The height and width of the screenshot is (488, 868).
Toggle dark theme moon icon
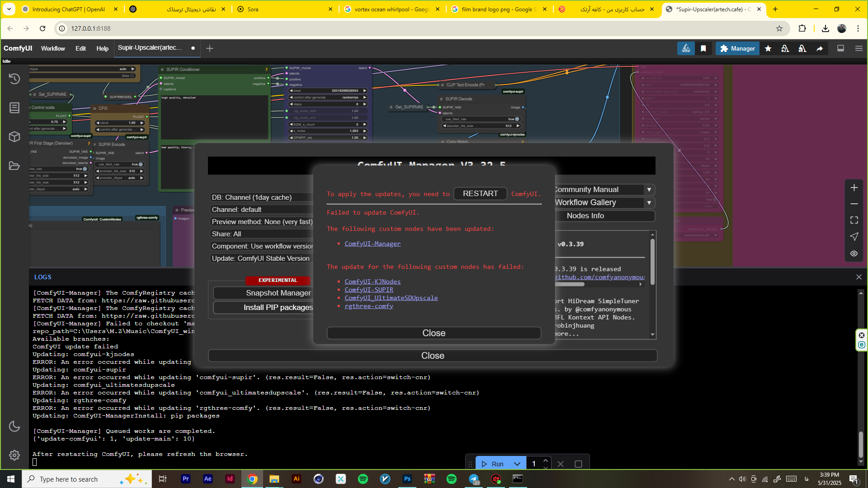14,426
